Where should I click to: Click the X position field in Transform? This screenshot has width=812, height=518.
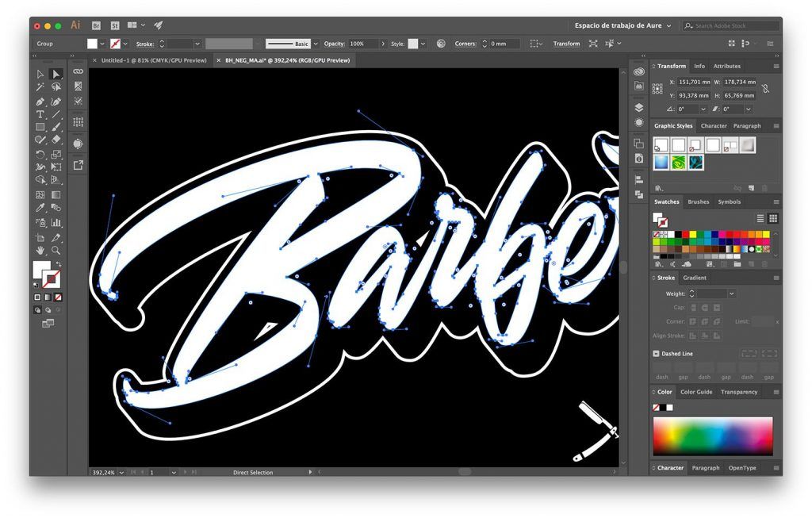point(695,82)
